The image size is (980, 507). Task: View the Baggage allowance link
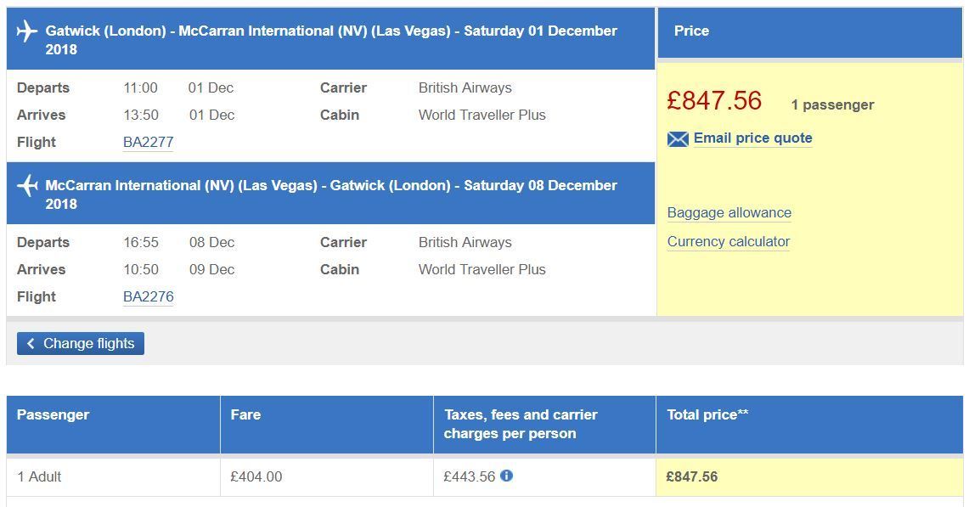pyautogui.click(x=729, y=212)
